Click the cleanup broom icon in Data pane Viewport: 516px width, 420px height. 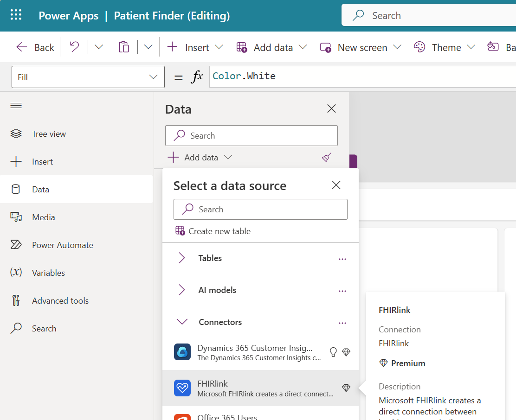[327, 158]
